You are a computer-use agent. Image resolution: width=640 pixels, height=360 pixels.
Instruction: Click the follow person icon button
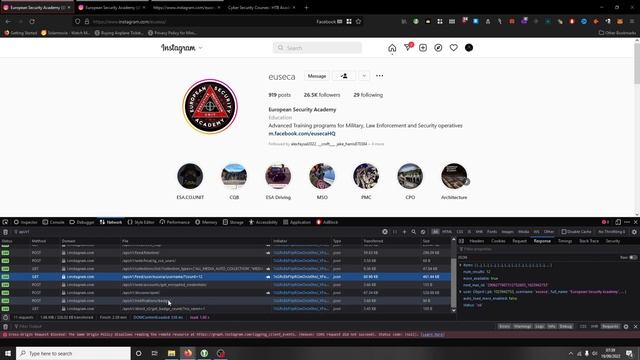(344, 76)
